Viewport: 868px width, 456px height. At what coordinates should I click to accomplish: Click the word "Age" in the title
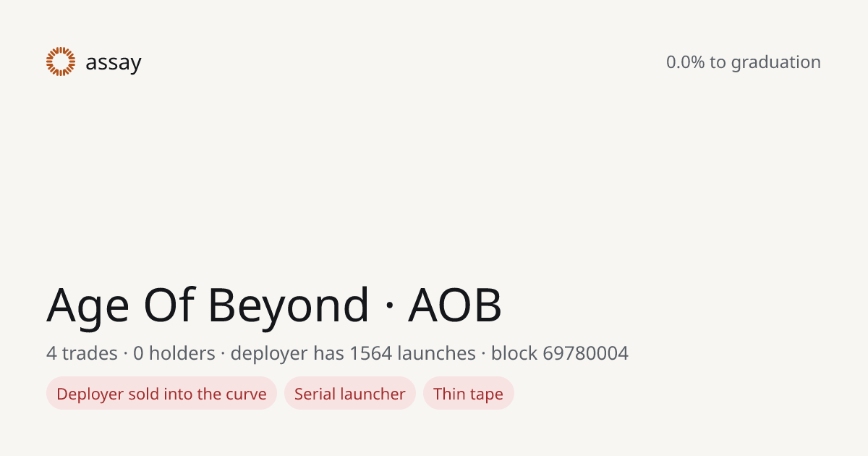coord(88,305)
